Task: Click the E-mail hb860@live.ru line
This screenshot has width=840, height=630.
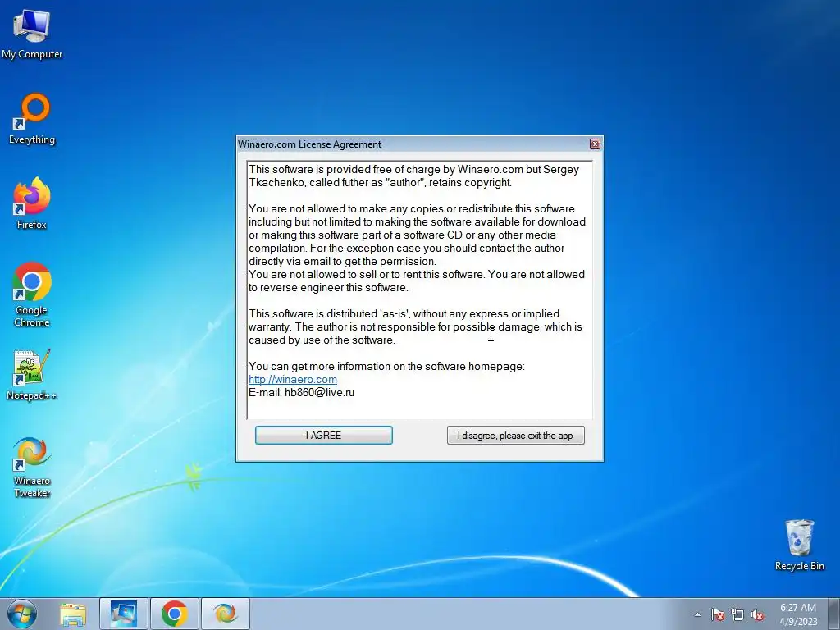Action: click(301, 392)
